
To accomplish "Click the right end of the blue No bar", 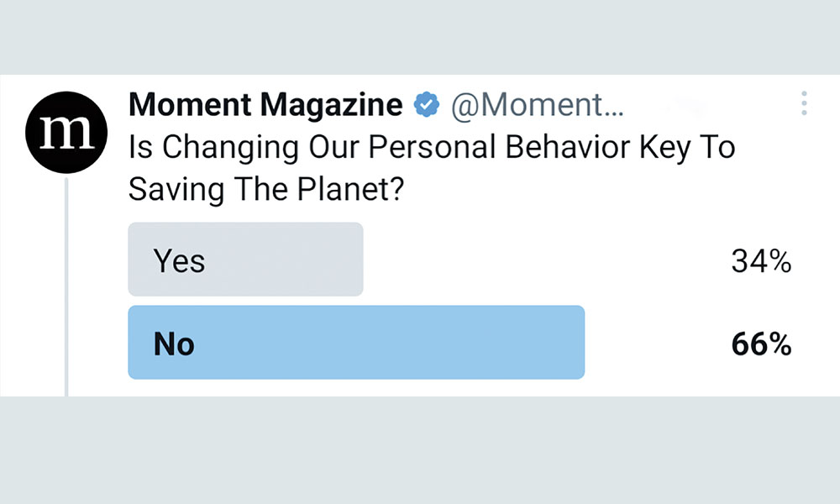I will tap(576, 342).
